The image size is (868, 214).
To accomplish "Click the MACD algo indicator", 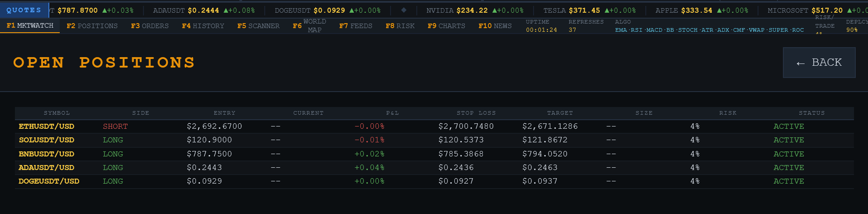I will (654, 30).
